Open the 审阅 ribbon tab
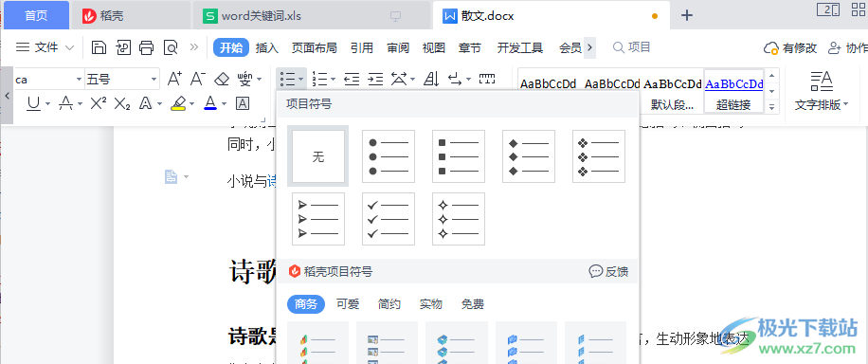Image resolution: width=868 pixels, height=364 pixels. coord(398,48)
